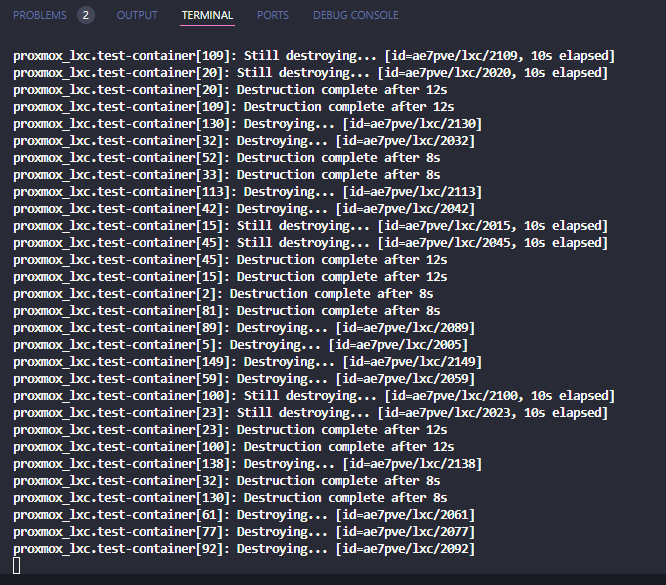Click test-container[81] Destruction complete after 8s
Image resolution: width=666 pixels, height=585 pixels.
click(226, 311)
